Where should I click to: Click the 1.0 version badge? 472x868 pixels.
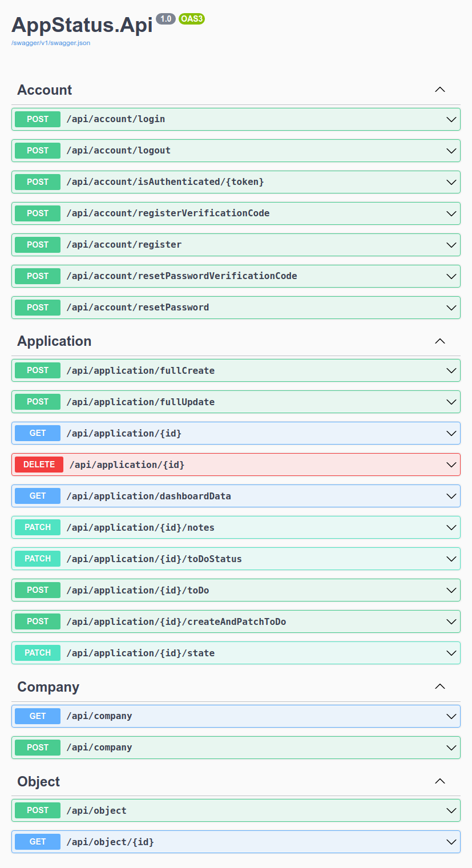pyautogui.click(x=166, y=19)
